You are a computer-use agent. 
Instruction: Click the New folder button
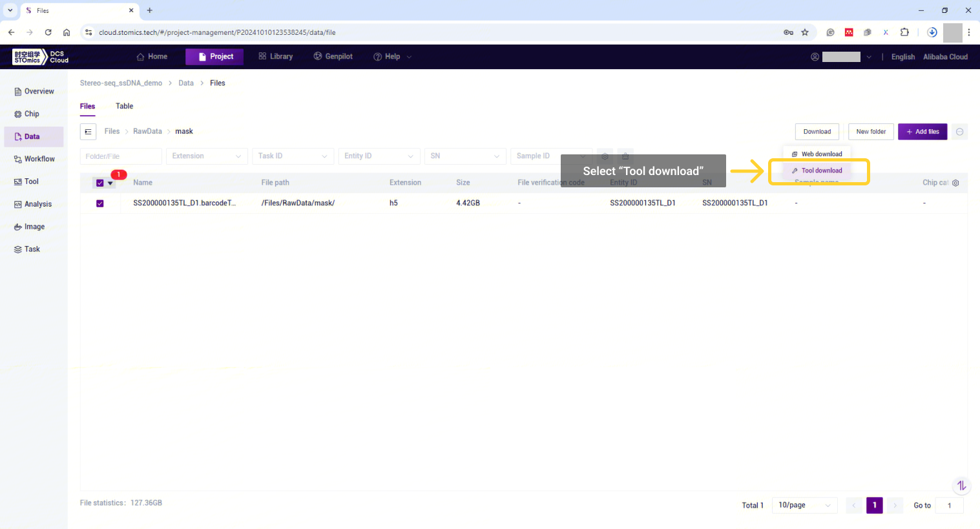(x=871, y=132)
